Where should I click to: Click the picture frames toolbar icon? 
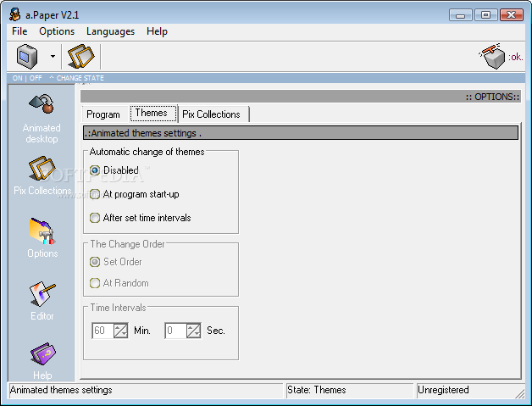point(81,56)
